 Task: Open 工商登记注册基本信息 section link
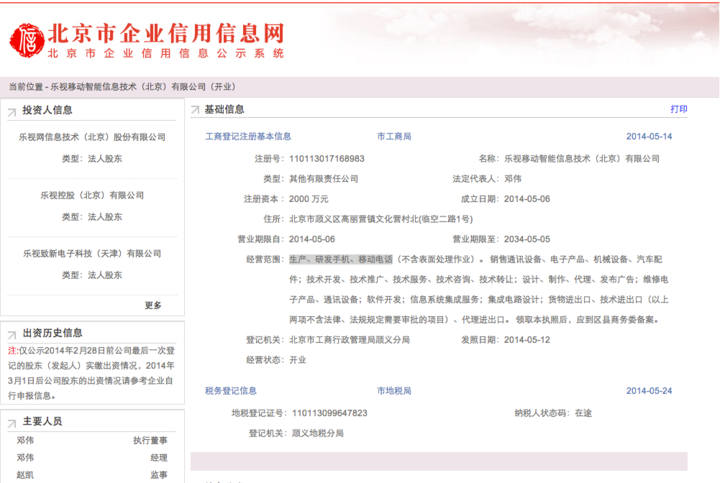[248, 136]
